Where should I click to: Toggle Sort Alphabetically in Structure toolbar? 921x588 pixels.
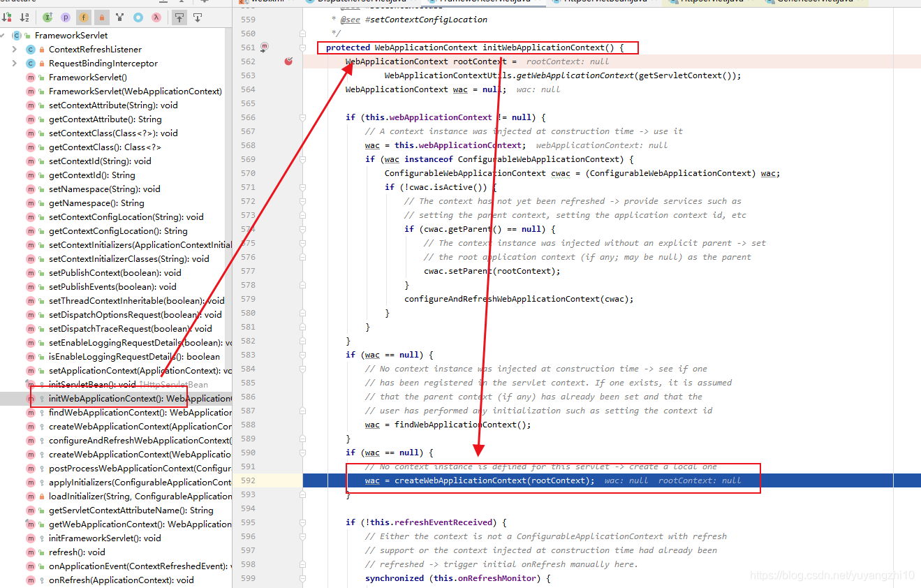[24, 17]
